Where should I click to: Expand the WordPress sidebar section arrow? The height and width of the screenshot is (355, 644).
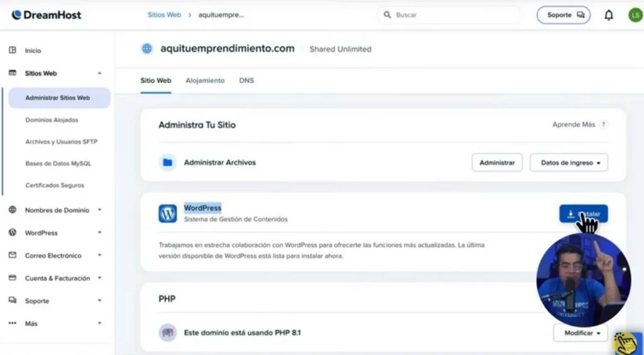pos(99,232)
